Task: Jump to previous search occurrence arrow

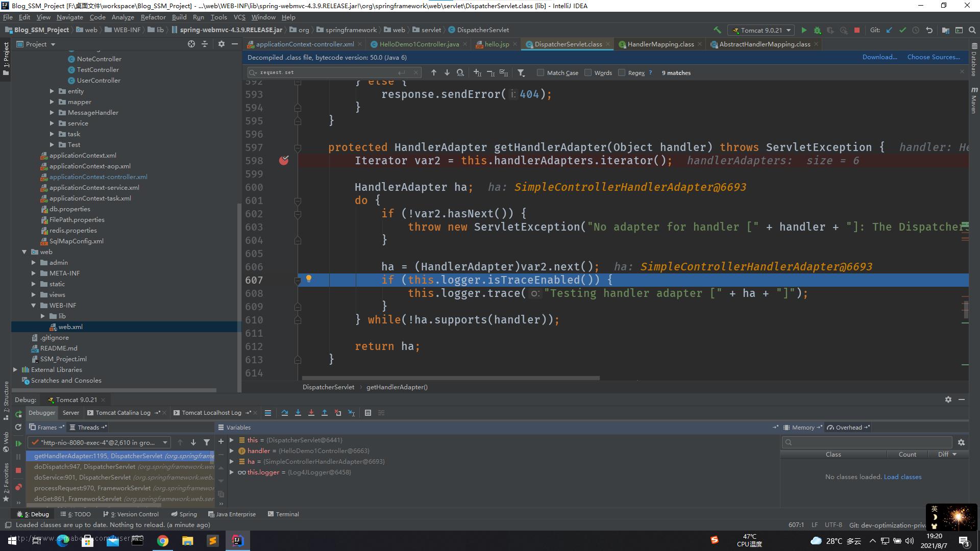Action: 434,72
